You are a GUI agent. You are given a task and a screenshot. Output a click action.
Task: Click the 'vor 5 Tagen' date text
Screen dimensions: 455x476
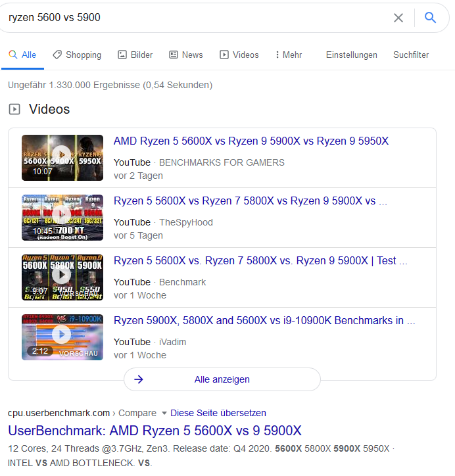(139, 235)
